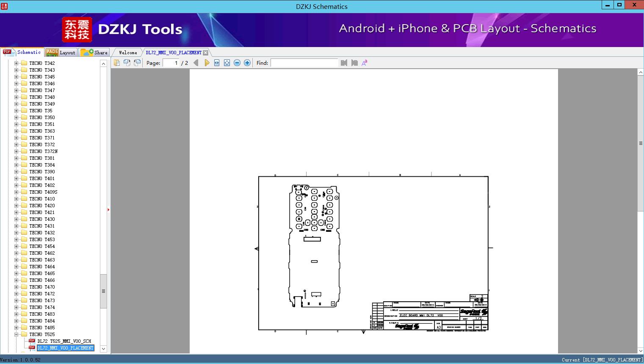Image resolution: width=644 pixels, height=364 pixels.
Task: Click the page number input field
Action: pyautogui.click(x=171, y=63)
